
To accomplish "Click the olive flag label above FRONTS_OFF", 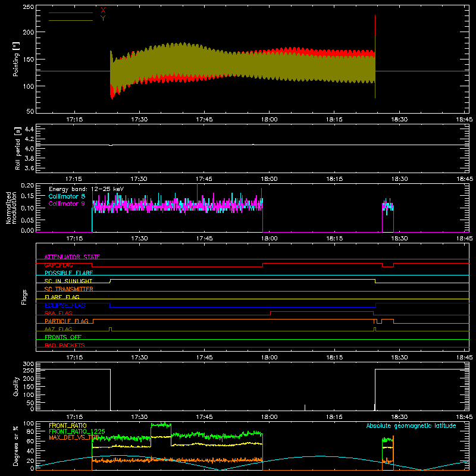I will coord(58,329).
